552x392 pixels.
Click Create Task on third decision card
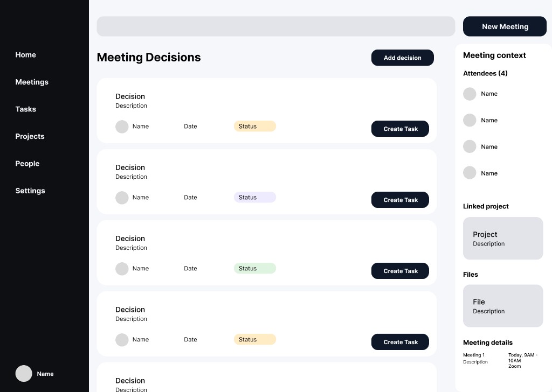[400, 271]
